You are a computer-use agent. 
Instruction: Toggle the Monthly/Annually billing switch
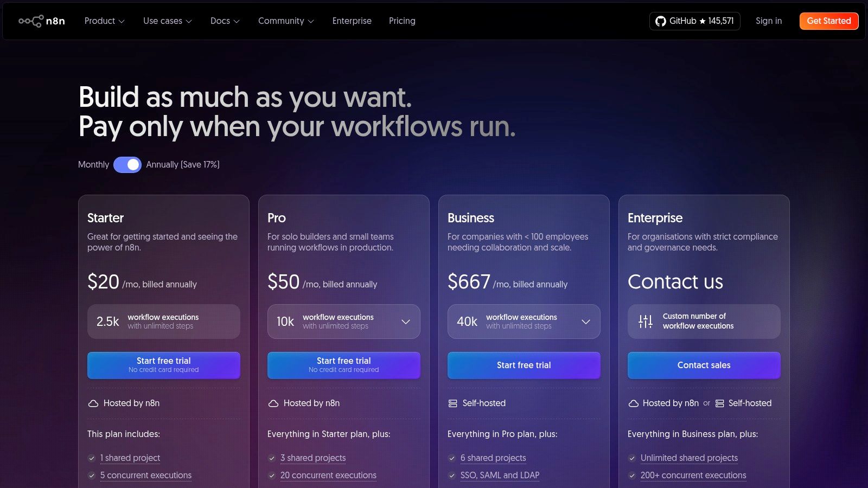point(127,165)
